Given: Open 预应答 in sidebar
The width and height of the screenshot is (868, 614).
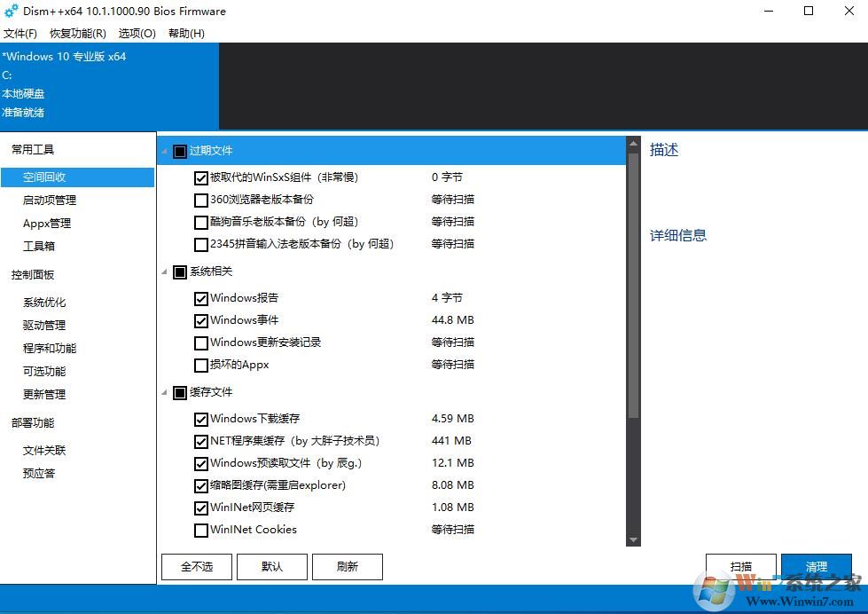Looking at the screenshot, I should pyautogui.click(x=39, y=473).
